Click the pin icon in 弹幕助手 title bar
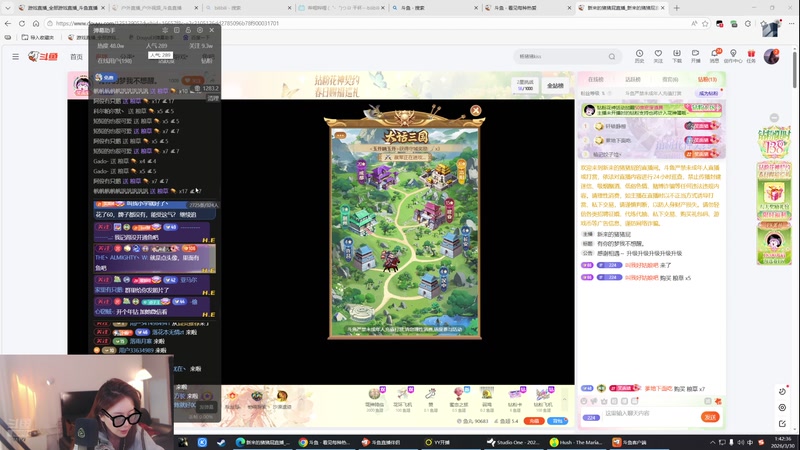This screenshot has height=450, width=800. (165, 30)
